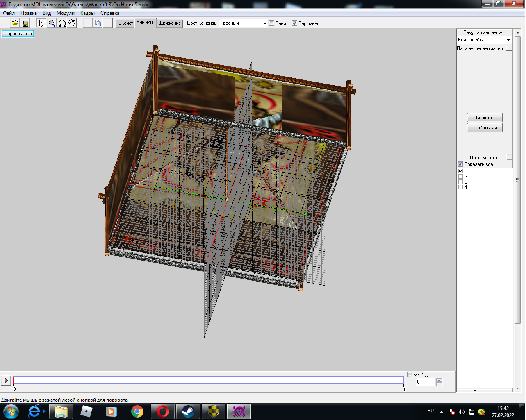The image size is (526, 420).
Task: Toggle the Тени shadows checkbox
Action: point(272,23)
